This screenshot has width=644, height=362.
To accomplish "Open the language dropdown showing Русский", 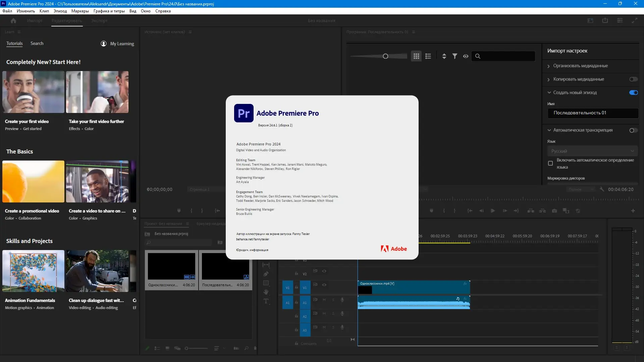I will click(x=592, y=151).
